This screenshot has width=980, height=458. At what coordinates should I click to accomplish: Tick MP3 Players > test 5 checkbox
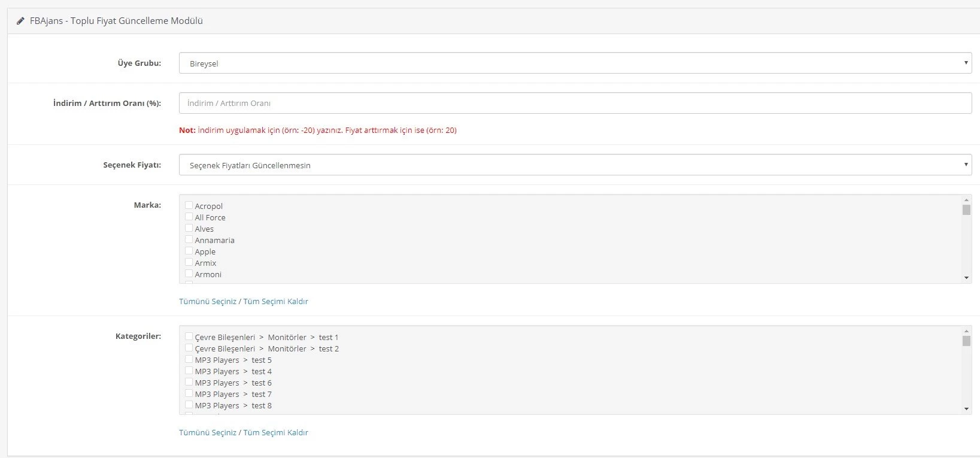[x=189, y=359]
